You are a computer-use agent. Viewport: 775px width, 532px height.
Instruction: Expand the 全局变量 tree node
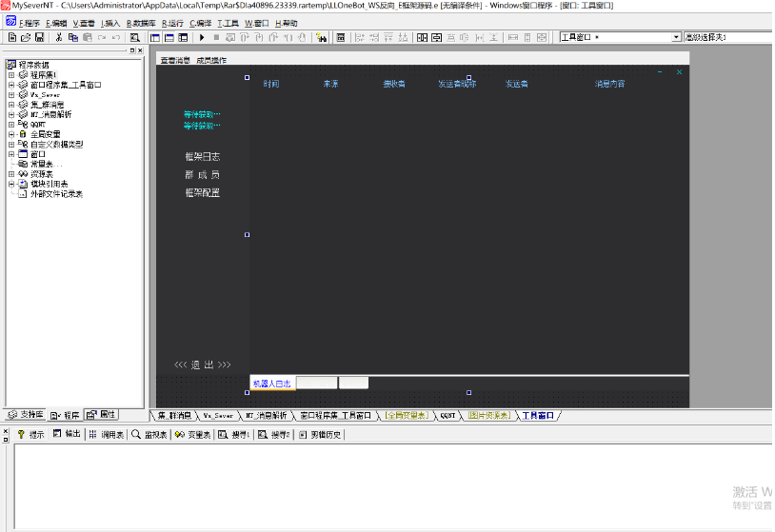[x=11, y=134]
